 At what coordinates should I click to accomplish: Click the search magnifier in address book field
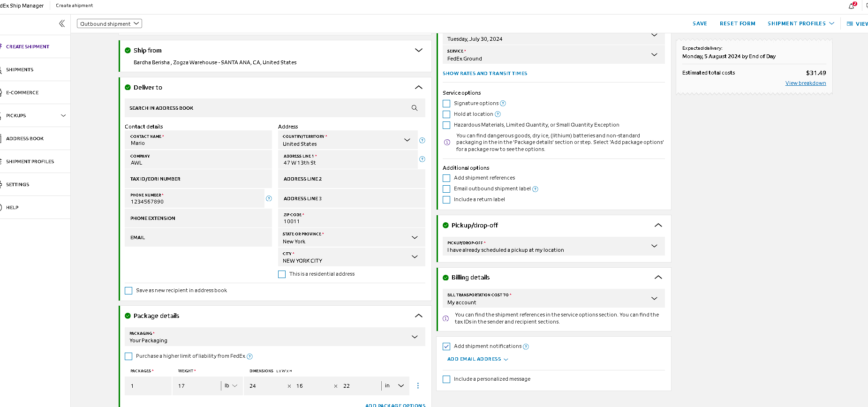pyautogui.click(x=415, y=108)
